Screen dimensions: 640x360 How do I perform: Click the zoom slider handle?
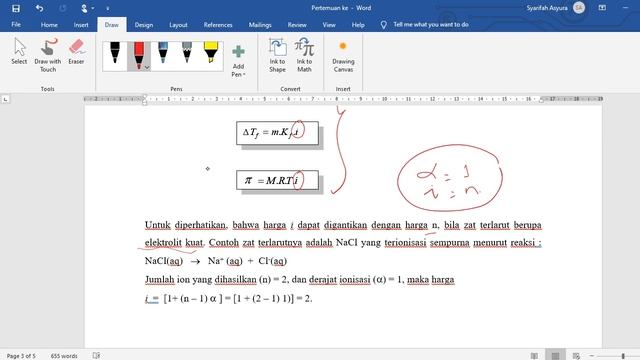click(x=623, y=356)
